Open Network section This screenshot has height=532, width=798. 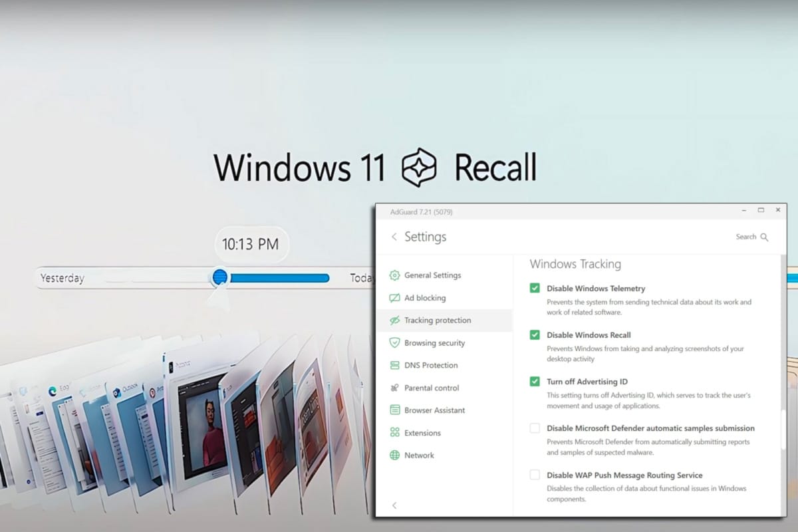pos(444,456)
